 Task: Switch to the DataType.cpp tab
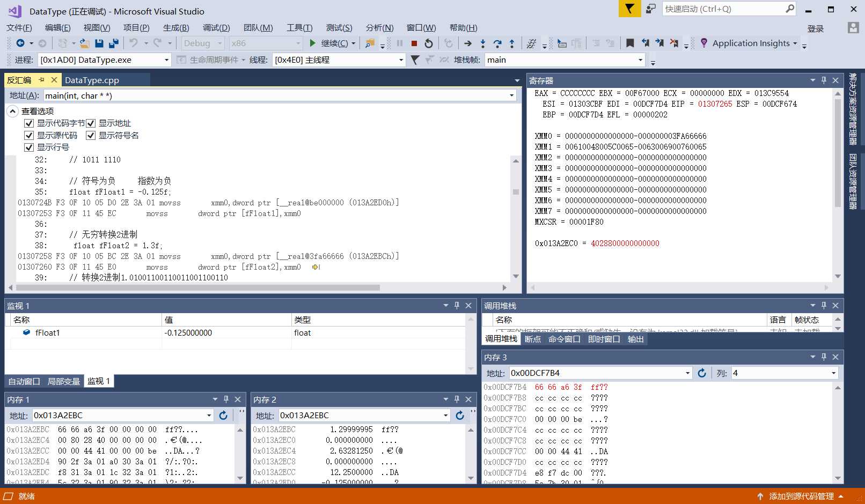92,80
